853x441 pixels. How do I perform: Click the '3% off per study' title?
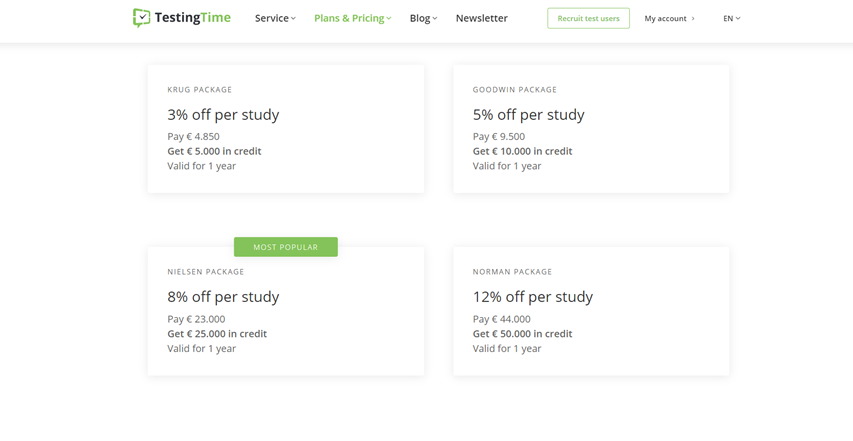click(223, 115)
